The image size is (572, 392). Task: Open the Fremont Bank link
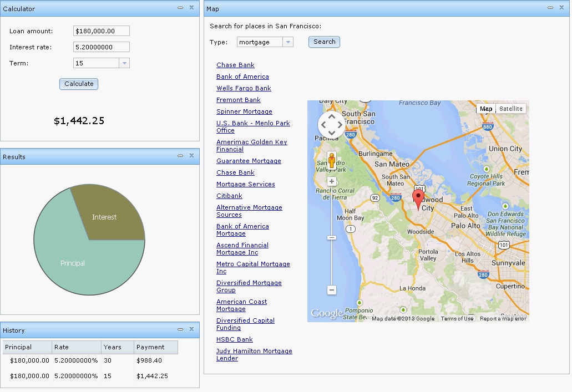[238, 100]
